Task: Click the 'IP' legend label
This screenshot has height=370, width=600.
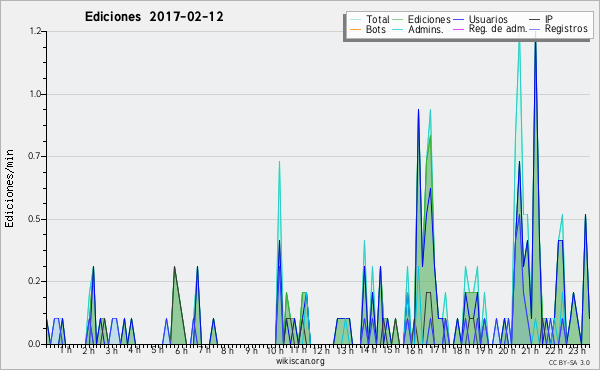Action: [549, 19]
